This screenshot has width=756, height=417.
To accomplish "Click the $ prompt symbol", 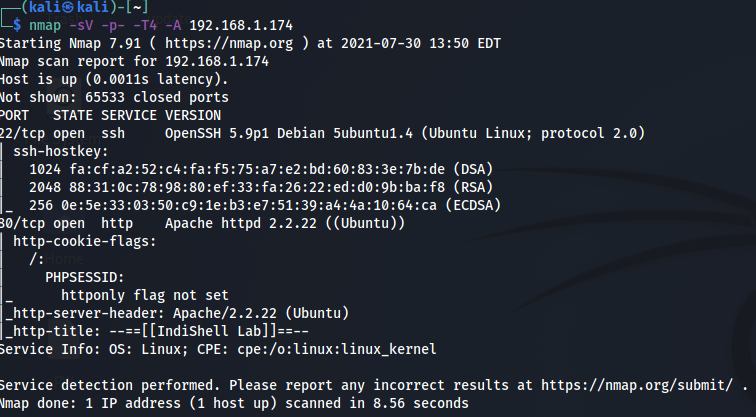I will click(x=17, y=24).
